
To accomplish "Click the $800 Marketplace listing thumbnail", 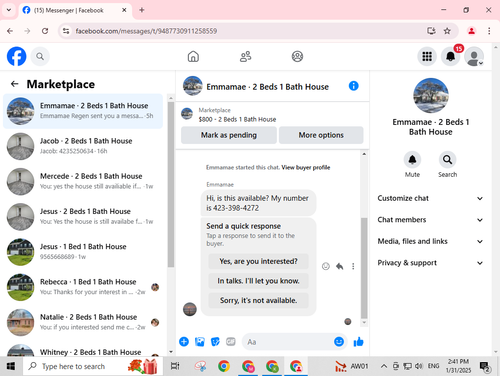I will 187,114.
